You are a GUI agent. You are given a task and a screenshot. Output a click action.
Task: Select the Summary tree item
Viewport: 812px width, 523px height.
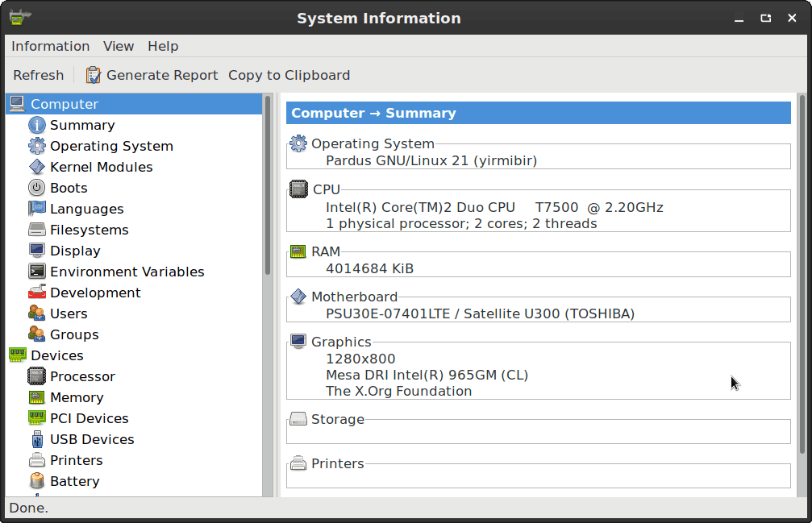click(x=82, y=125)
